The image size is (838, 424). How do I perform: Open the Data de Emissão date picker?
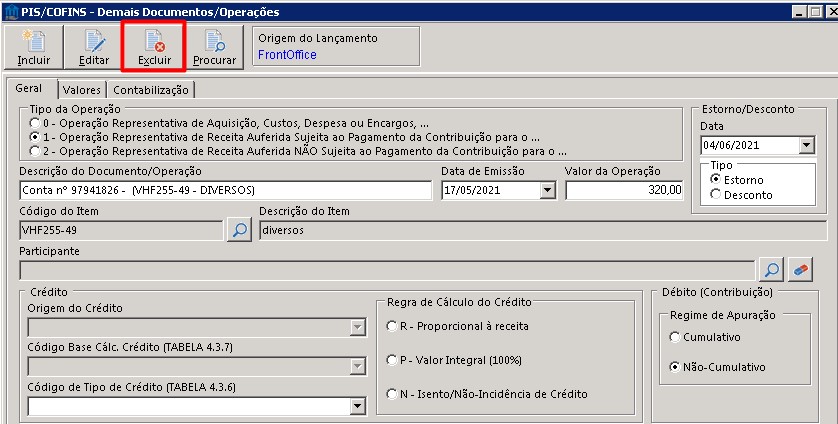[x=547, y=190]
